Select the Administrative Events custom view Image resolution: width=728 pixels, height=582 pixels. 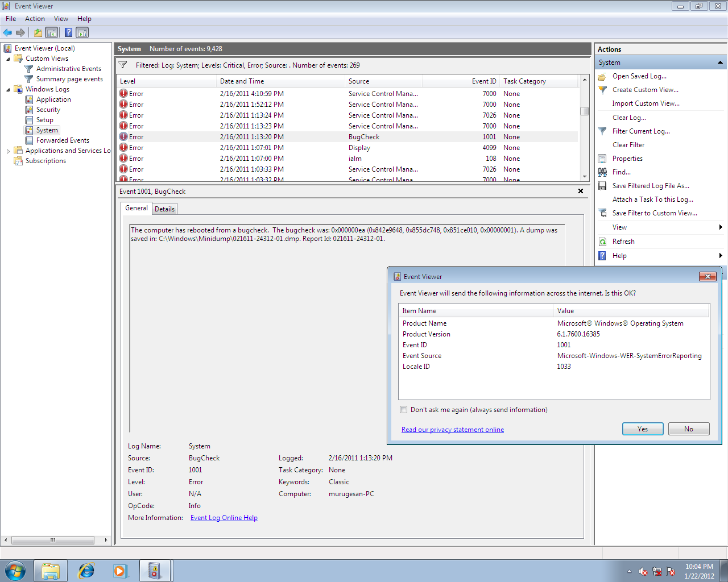point(69,69)
